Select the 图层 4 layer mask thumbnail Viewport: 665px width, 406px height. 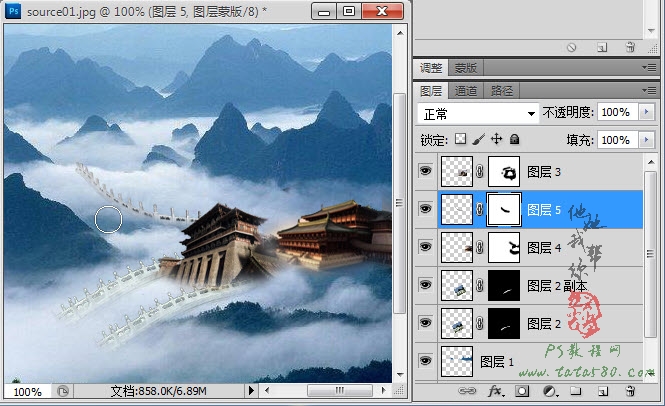(x=504, y=247)
